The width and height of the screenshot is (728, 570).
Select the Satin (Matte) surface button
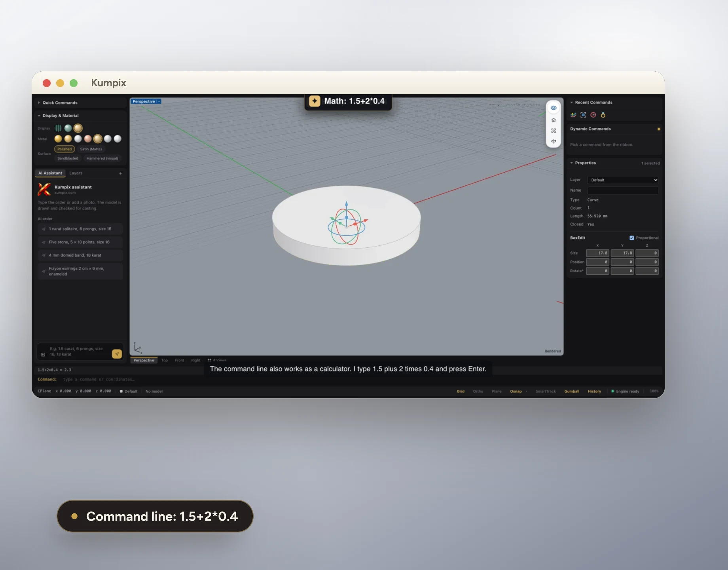tap(91, 149)
